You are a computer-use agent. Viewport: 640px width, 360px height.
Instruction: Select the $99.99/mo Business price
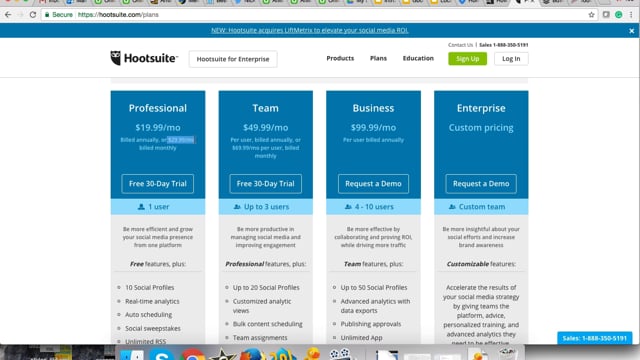(x=373, y=128)
